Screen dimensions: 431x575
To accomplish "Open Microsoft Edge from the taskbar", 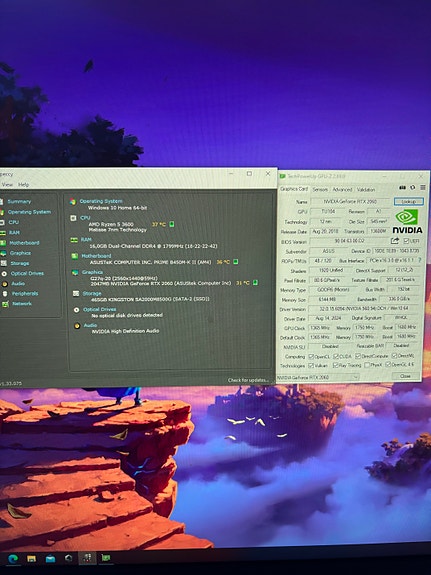I will coord(13,558).
